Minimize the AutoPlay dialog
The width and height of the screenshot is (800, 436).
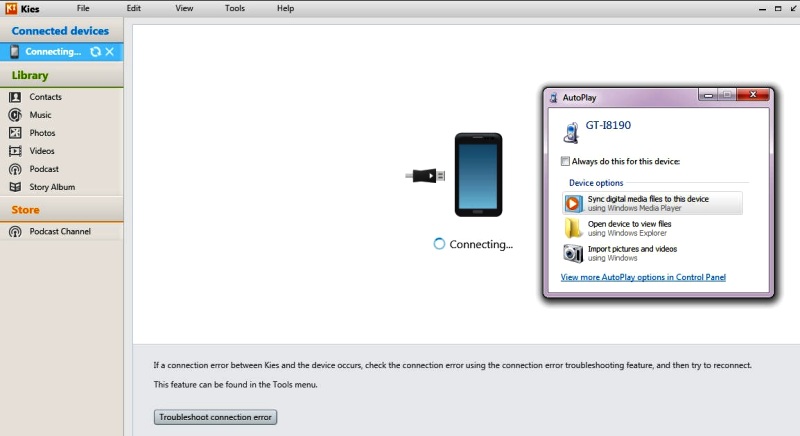click(708, 95)
